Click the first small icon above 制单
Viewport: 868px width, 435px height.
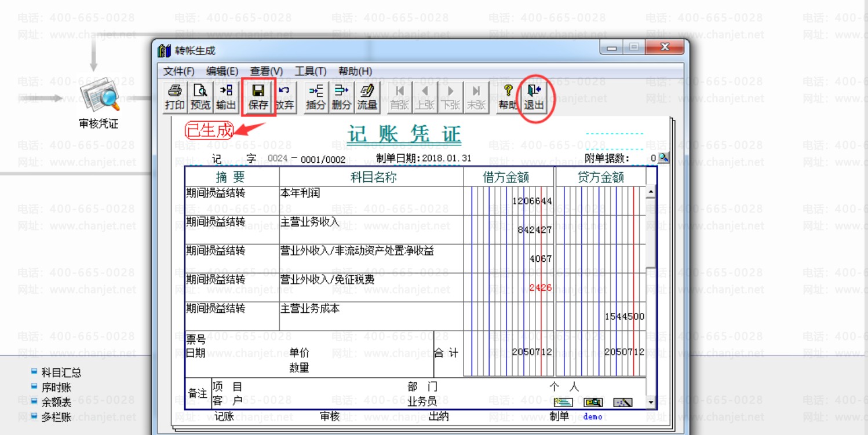pos(563,402)
